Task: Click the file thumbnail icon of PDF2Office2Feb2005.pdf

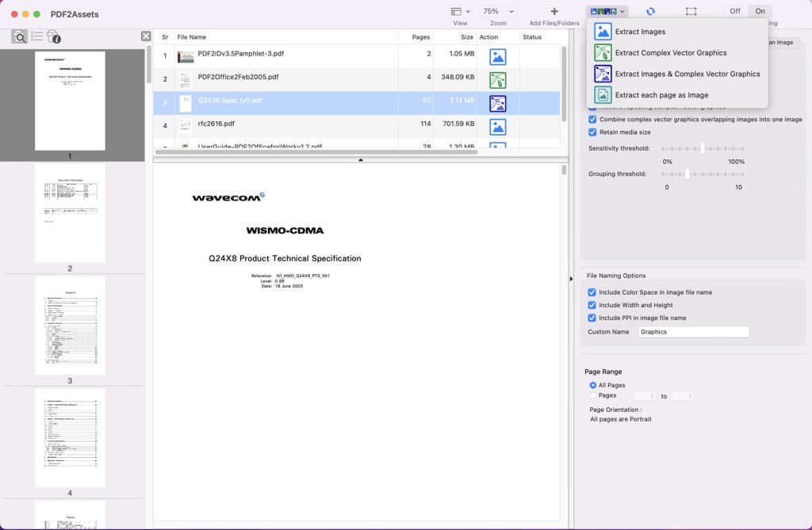Action: coord(186,80)
